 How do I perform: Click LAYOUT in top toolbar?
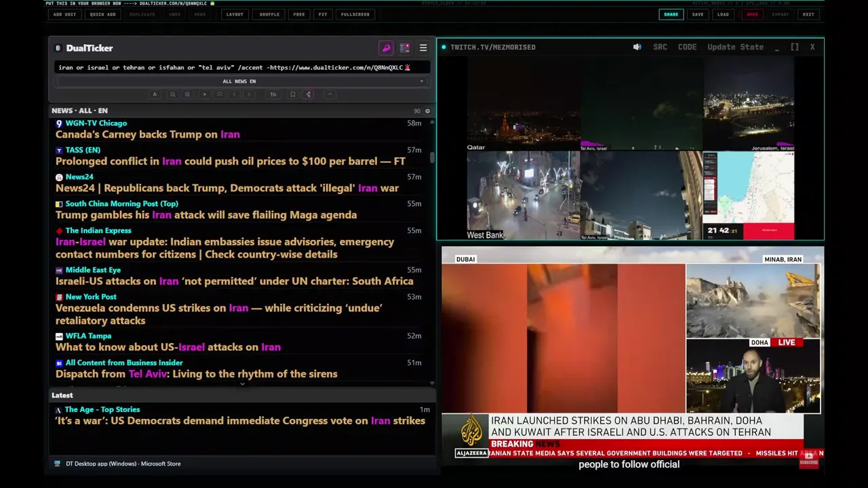click(x=235, y=14)
